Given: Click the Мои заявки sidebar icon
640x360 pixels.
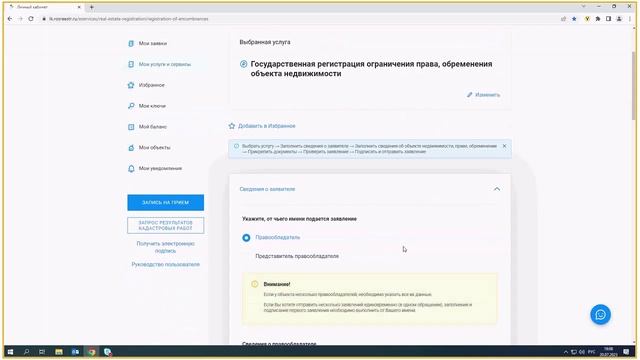Looking at the screenshot, I should 131,43.
